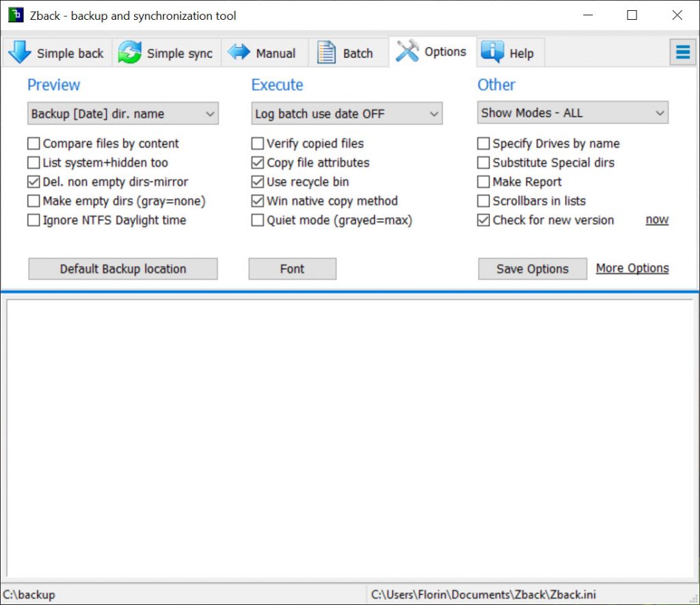Click the Save Options button
The width and height of the screenshot is (700, 605).
pyautogui.click(x=533, y=269)
